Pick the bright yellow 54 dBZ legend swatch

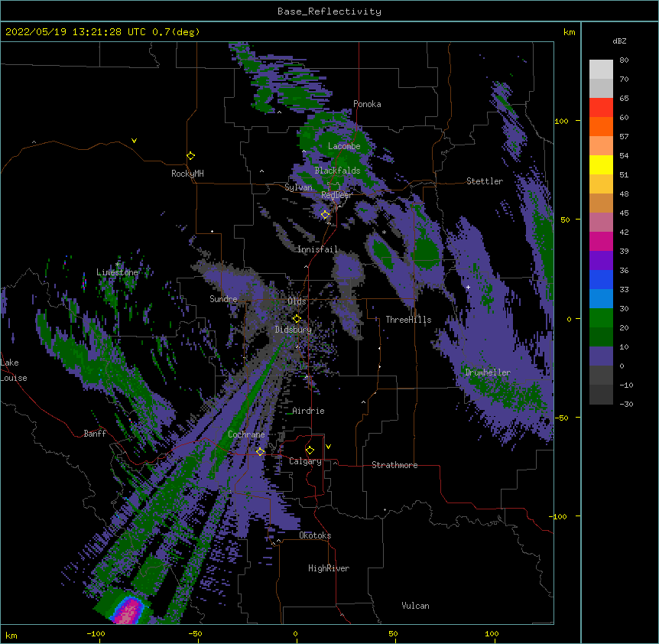click(601, 164)
